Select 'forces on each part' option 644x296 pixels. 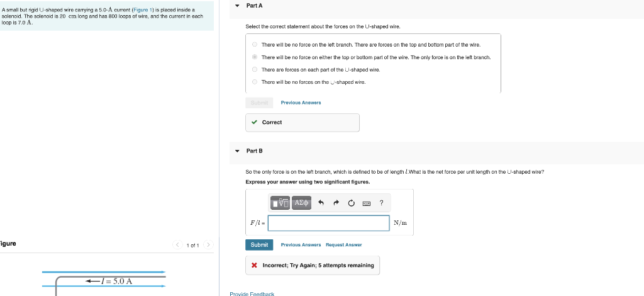point(255,69)
